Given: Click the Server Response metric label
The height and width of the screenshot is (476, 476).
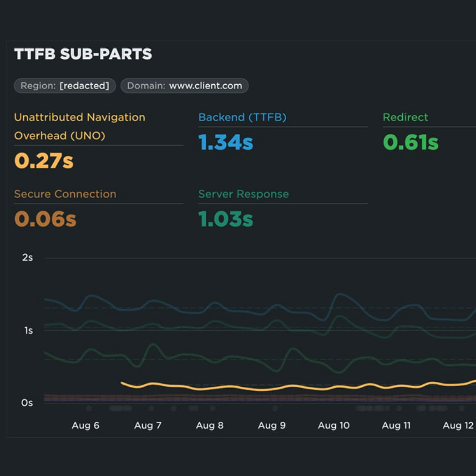Looking at the screenshot, I should click(243, 194).
